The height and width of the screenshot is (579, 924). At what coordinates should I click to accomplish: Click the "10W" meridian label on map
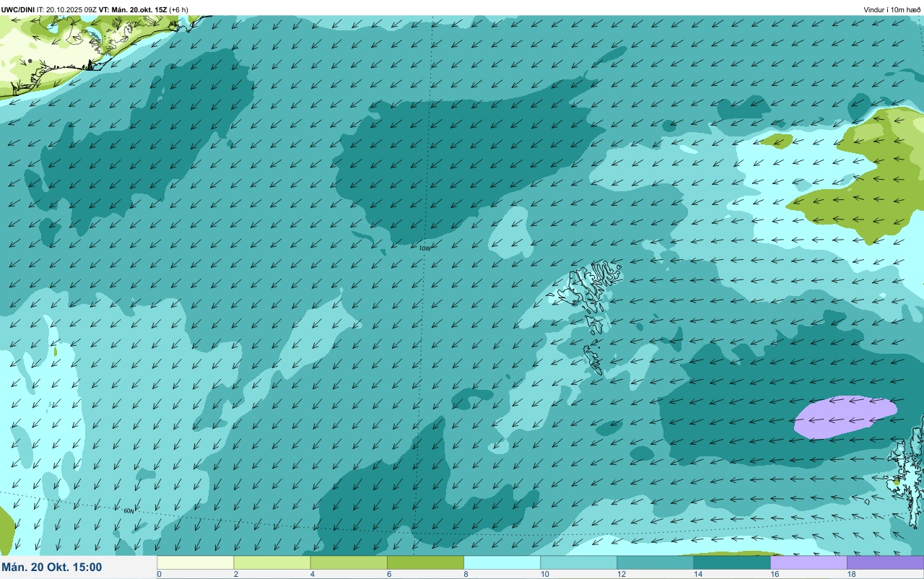(425, 248)
